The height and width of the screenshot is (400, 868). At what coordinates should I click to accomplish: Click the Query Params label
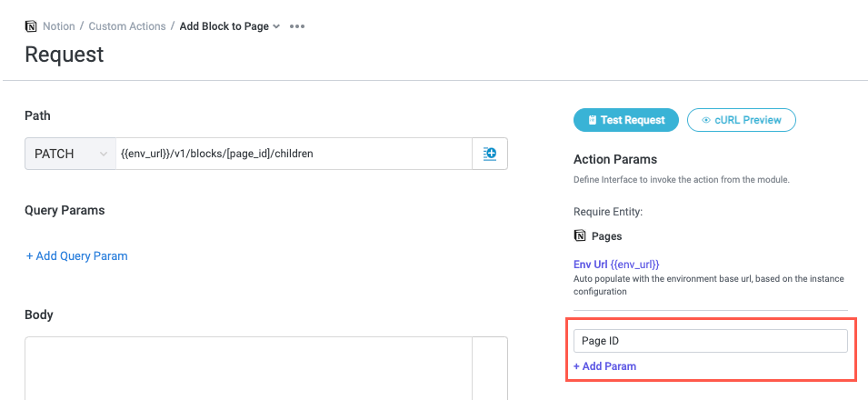click(x=65, y=211)
